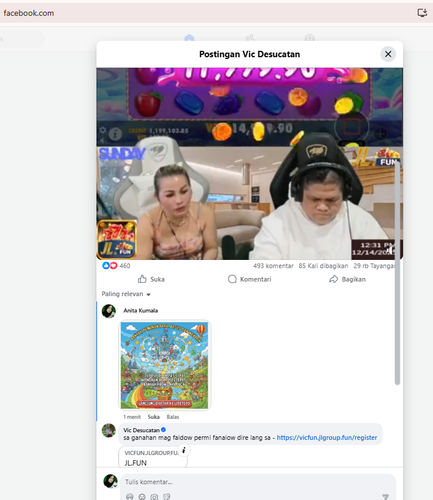The image size is (433, 500).
Task: Open the image posted by Anita Kumala
Action: click(165, 365)
